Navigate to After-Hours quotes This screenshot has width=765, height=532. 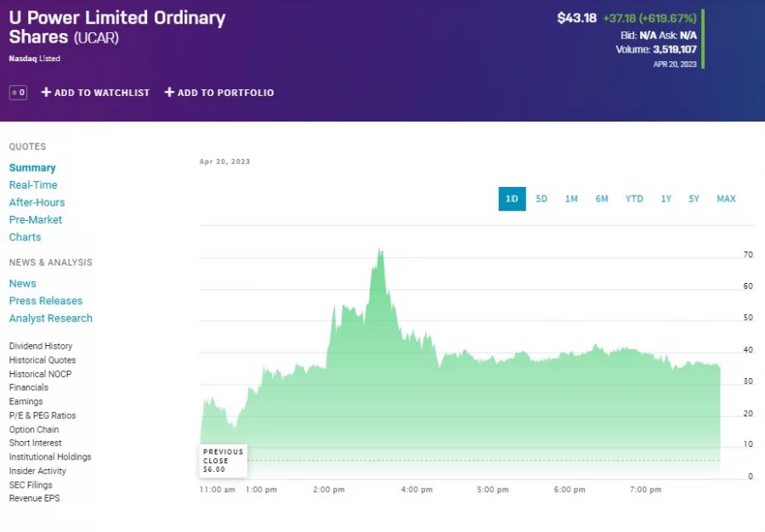tap(37, 202)
